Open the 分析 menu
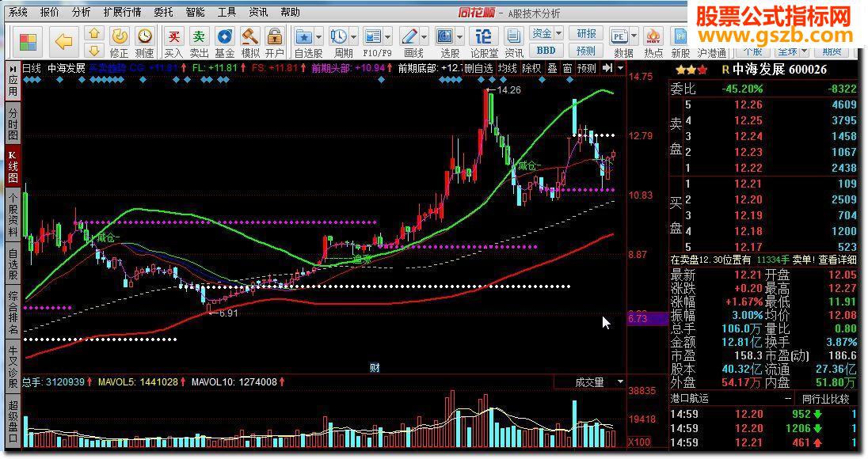Screen dimensions: 868x459 [82, 12]
